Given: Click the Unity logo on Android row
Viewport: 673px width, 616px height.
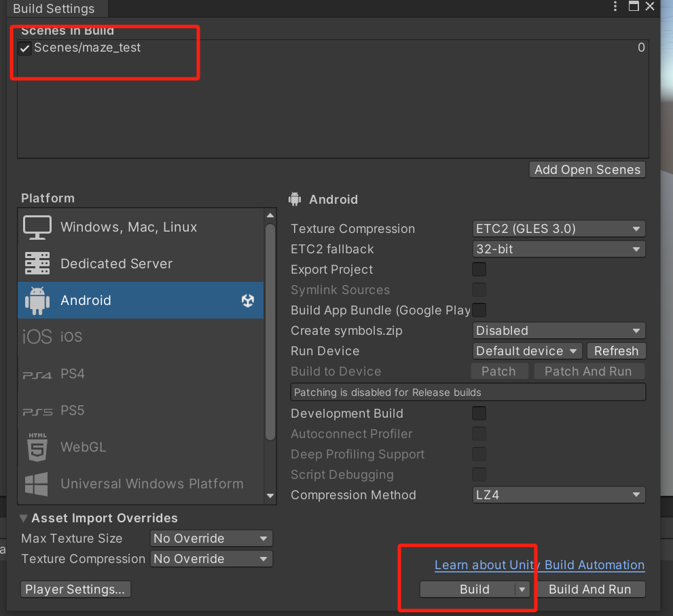Looking at the screenshot, I should (248, 300).
